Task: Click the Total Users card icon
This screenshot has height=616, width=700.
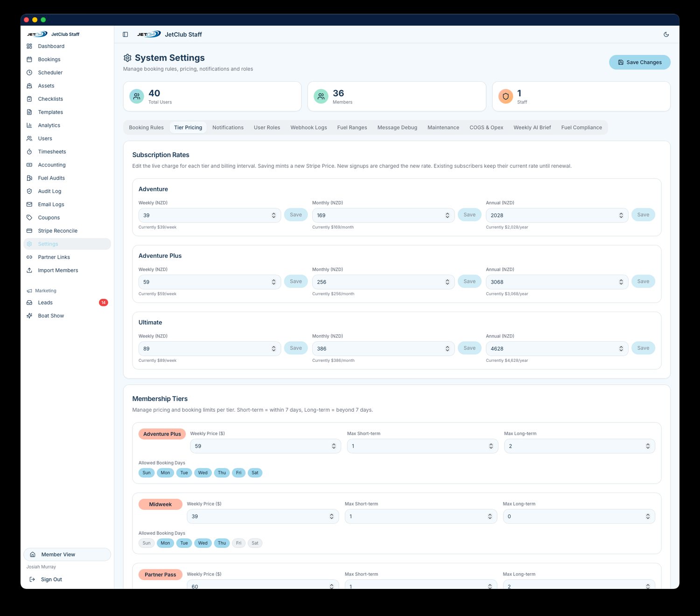Action: (x=137, y=97)
